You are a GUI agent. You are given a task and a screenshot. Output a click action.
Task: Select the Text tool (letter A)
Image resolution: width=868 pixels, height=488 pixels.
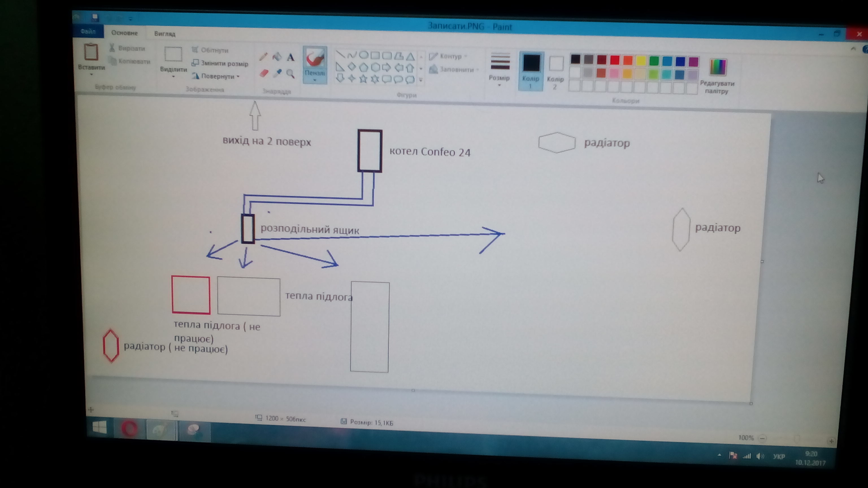point(290,57)
